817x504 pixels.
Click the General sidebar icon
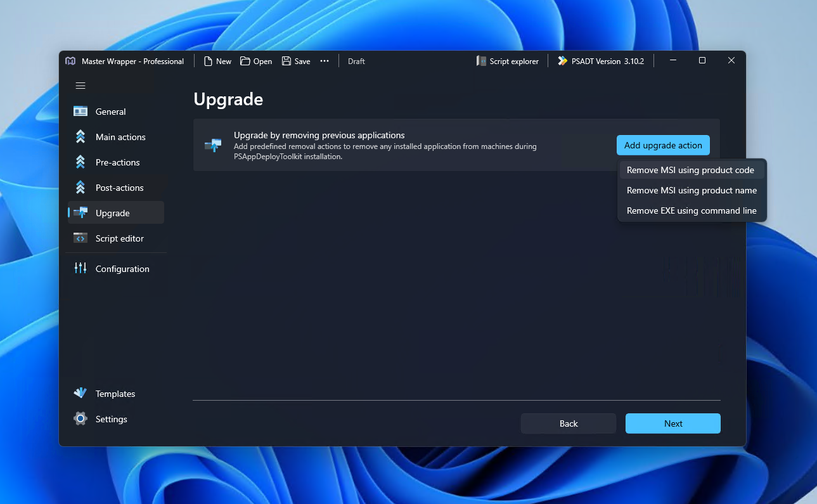coord(80,111)
